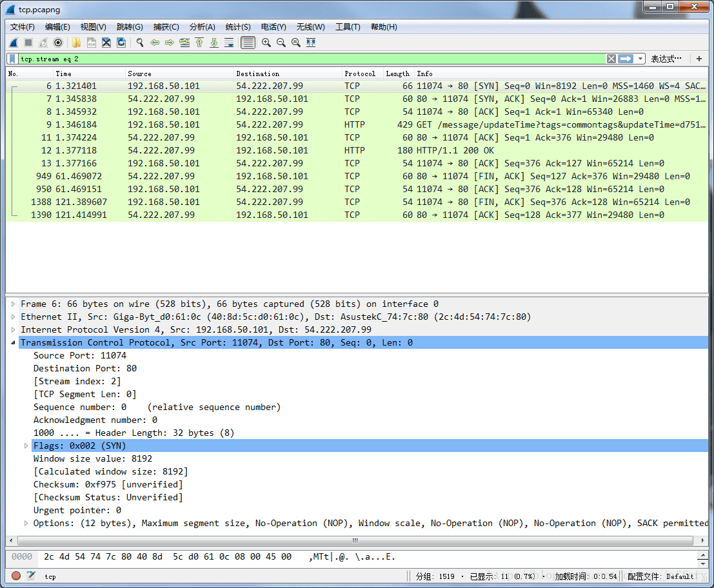Expand the Ethernet II tree row
The image size is (714, 588).
14,317
